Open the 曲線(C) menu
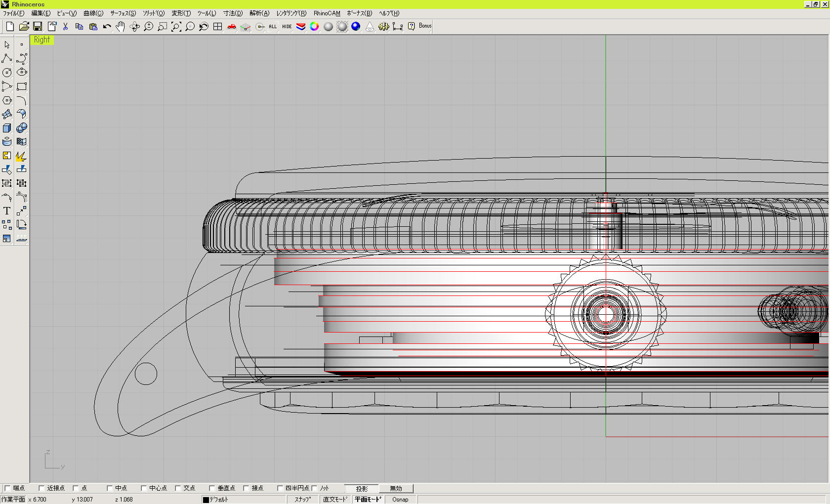Image resolution: width=830 pixels, height=504 pixels. pyautogui.click(x=93, y=13)
